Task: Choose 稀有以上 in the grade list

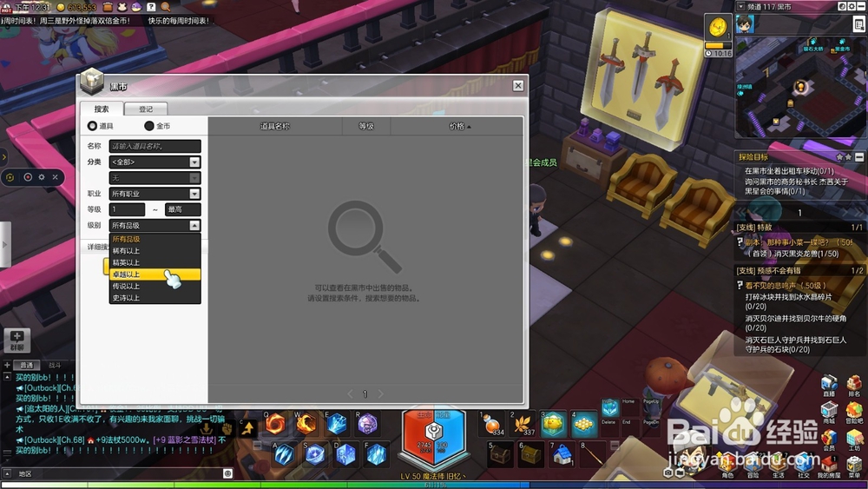Action: 155,251
